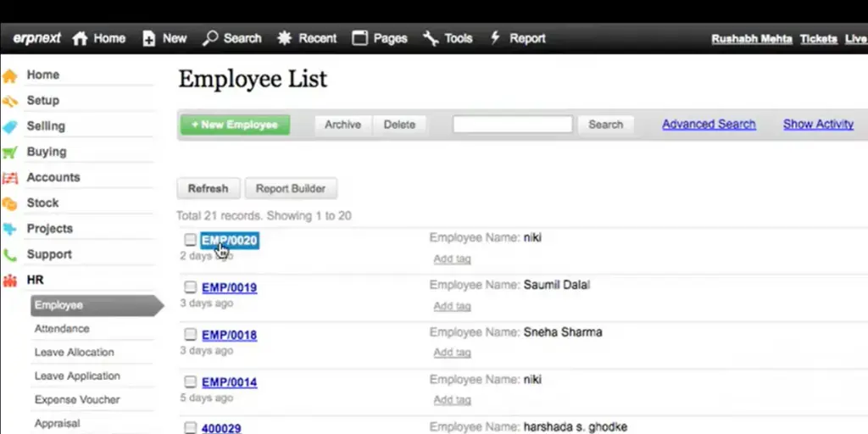The height and width of the screenshot is (434, 868).
Task: Click the Search magnifier icon in top bar
Action: click(x=211, y=38)
